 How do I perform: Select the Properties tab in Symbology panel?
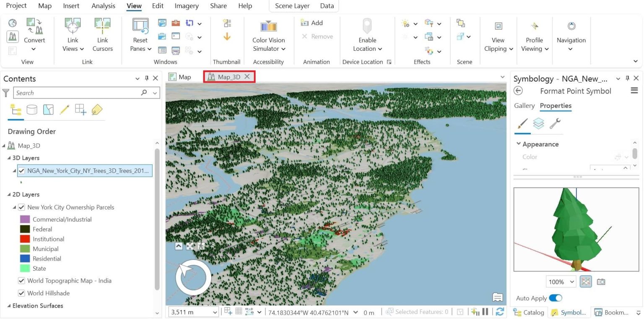coord(556,105)
